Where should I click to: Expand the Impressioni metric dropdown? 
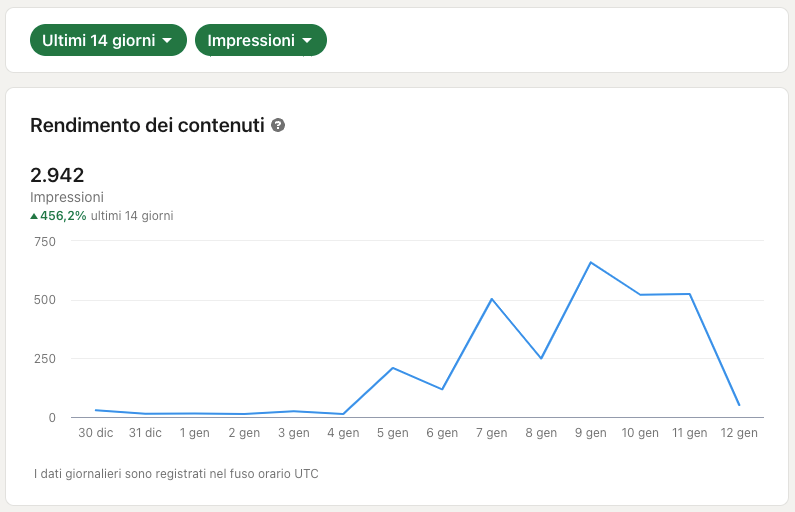[260, 41]
